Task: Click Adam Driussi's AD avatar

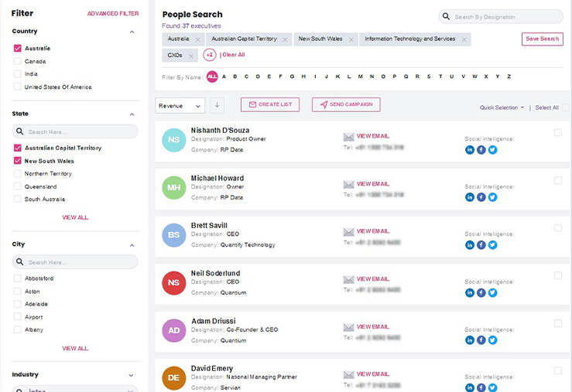Action: 173,330
